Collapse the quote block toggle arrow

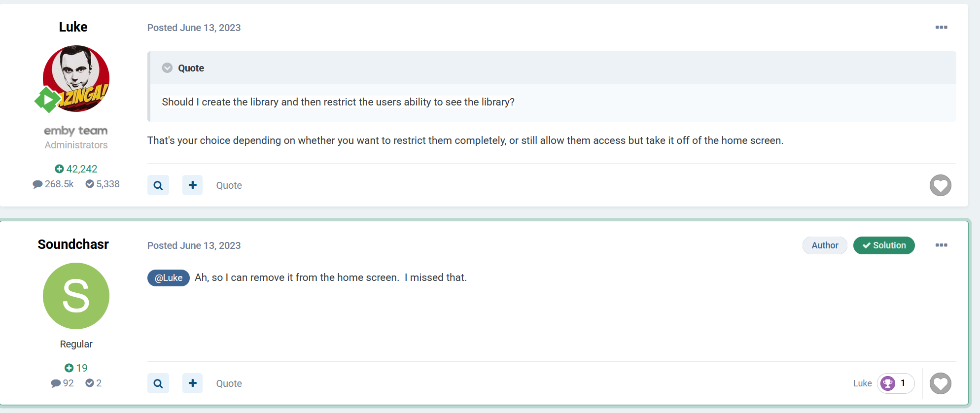pos(168,68)
